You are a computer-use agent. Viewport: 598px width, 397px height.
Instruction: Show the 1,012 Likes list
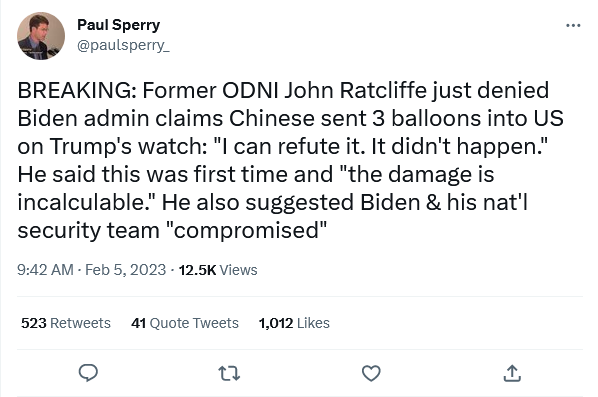pos(294,323)
